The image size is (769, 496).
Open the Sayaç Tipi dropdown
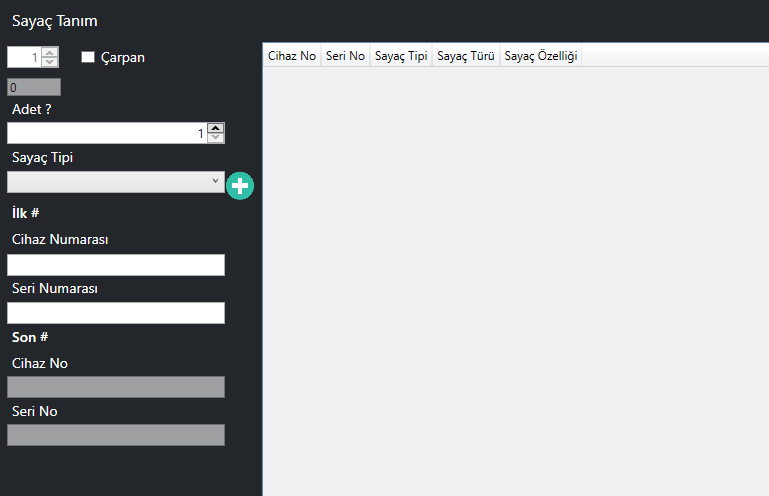point(115,182)
